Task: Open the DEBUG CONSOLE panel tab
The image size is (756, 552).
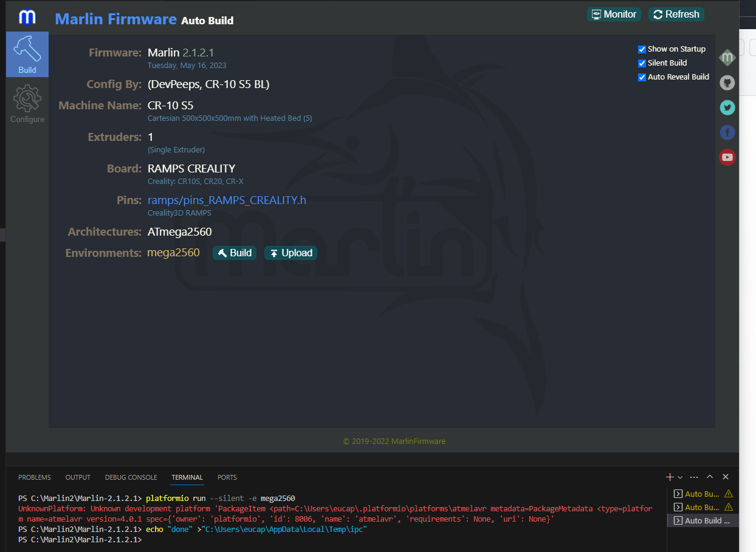Action: click(x=131, y=477)
